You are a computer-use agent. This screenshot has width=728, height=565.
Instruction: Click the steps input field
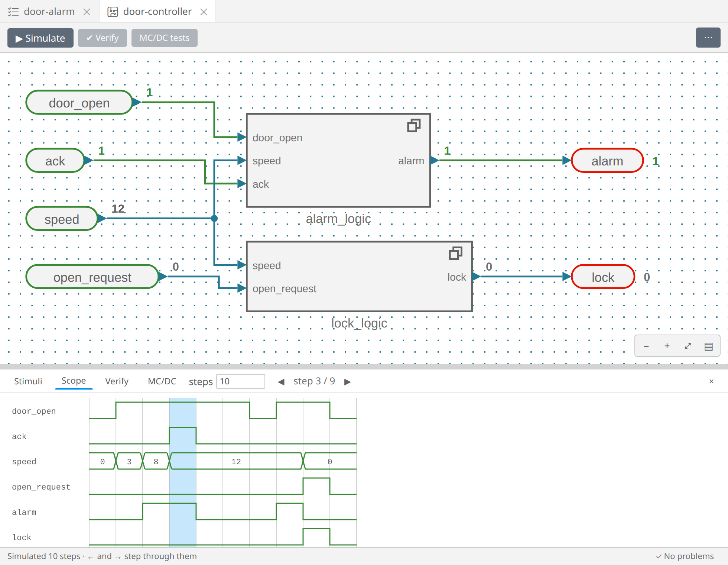[x=241, y=381]
